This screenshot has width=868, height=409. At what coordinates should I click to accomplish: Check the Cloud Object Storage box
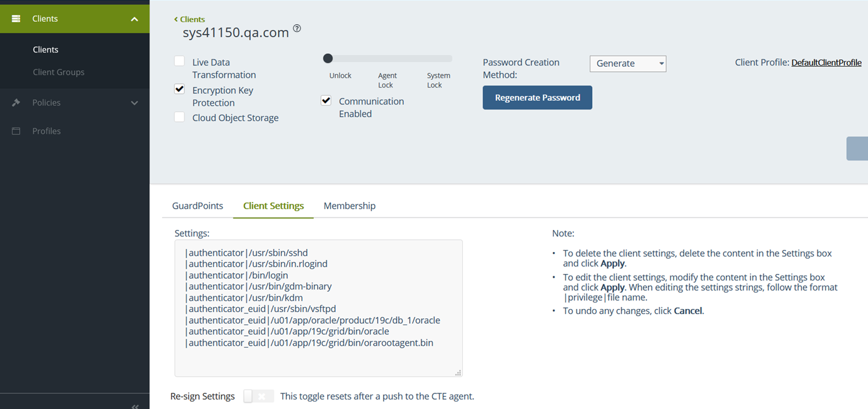179,117
